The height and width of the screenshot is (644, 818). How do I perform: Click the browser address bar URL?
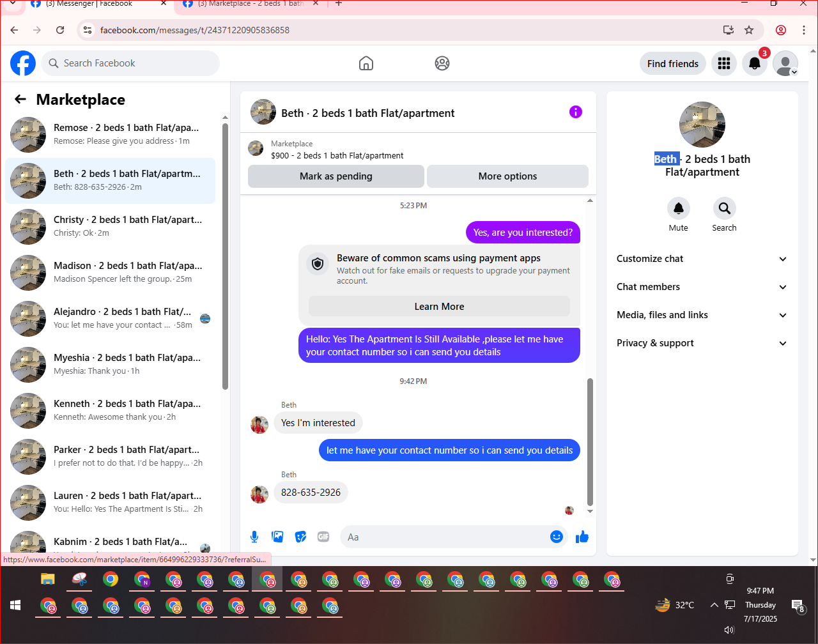[x=195, y=30]
